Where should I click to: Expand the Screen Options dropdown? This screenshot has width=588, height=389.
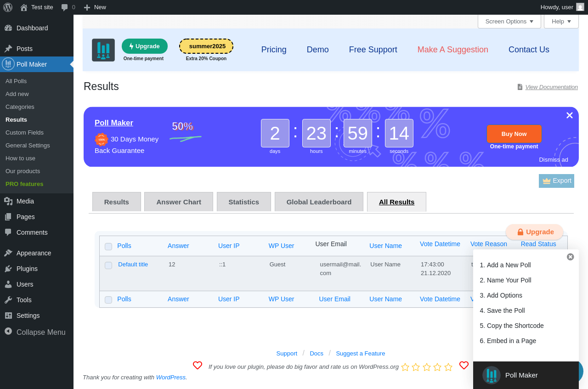pos(509,21)
